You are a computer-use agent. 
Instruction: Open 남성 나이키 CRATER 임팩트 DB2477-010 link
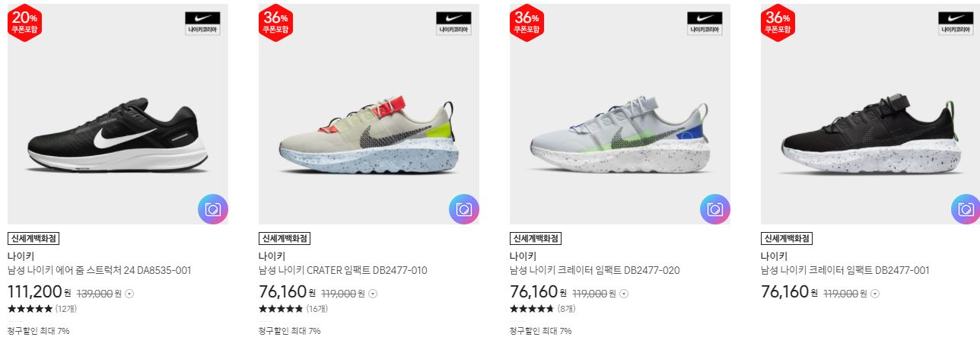343,270
